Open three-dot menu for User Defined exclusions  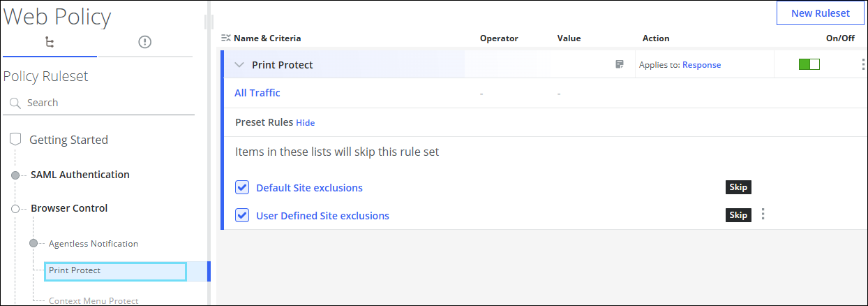pyautogui.click(x=763, y=214)
